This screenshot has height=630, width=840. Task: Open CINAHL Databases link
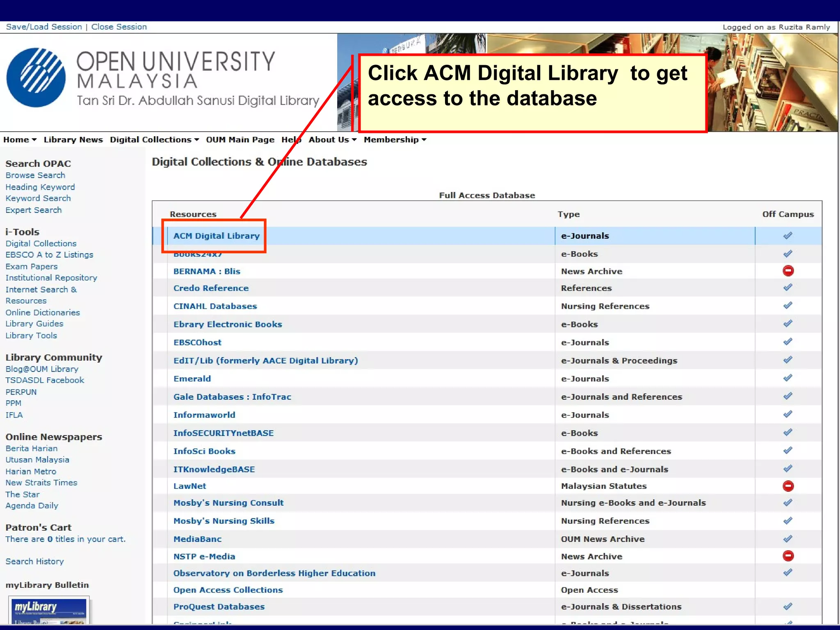tap(215, 306)
